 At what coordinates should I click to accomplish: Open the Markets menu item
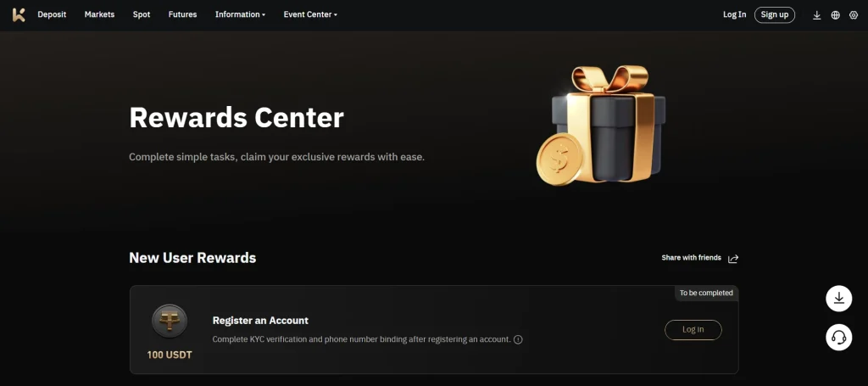(100, 15)
